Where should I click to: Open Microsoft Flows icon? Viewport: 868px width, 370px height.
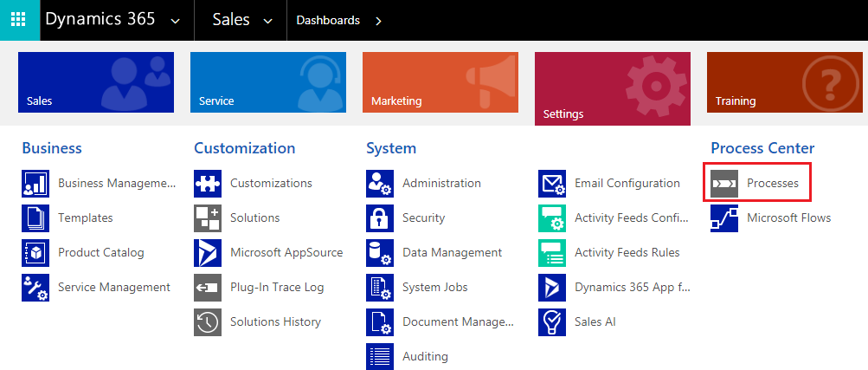click(x=724, y=218)
